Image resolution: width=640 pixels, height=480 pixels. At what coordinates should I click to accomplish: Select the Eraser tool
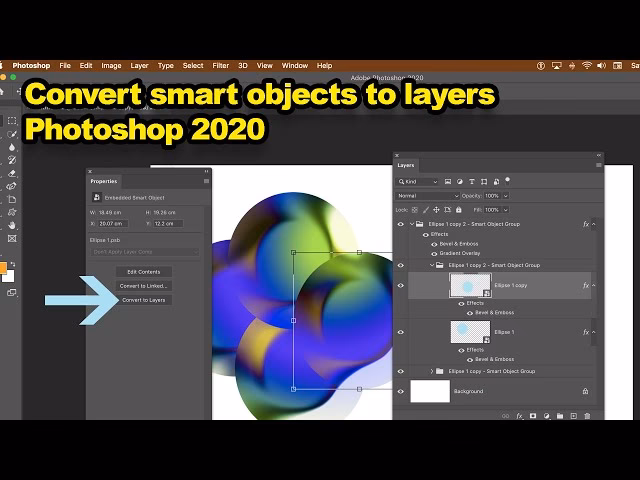[12, 173]
